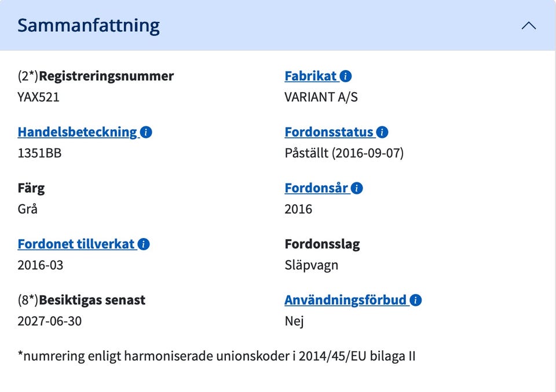Viewport: 556px width, 392px height.
Task: Click the inspection date 2027-06-30
Action: pyautogui.click(x=50, y=321)
